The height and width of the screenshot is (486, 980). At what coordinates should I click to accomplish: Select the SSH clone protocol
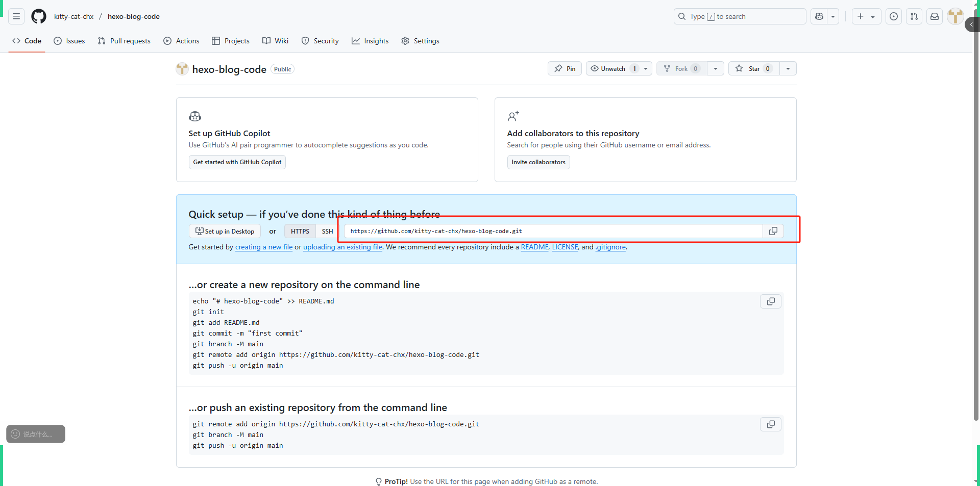pos(327,231)
